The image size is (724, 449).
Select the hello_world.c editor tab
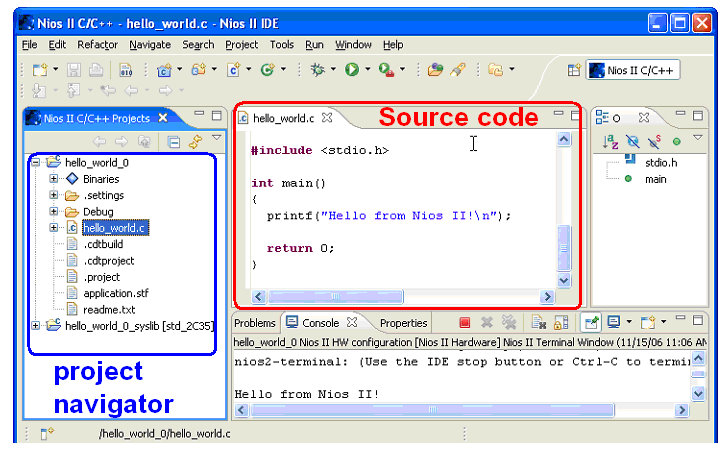[x=283, y=118]
